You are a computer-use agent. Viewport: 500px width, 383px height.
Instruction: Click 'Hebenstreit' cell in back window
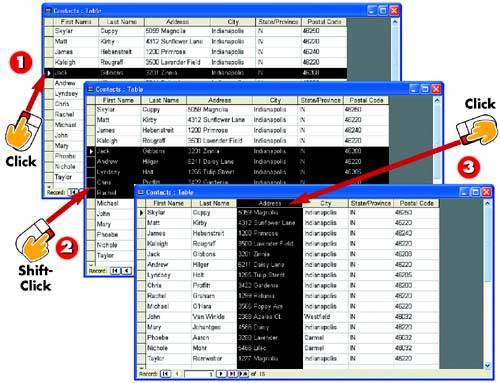point(122,52)
